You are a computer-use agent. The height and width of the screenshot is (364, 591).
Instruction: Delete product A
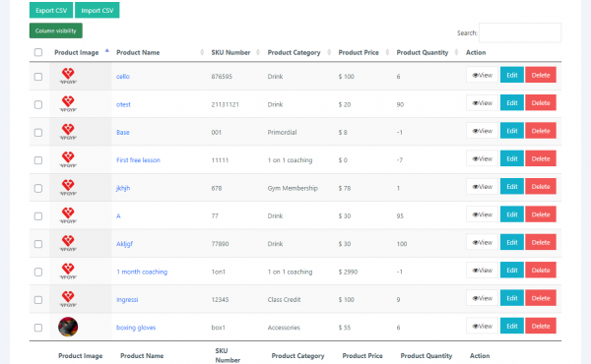click(x=541, y=214)
